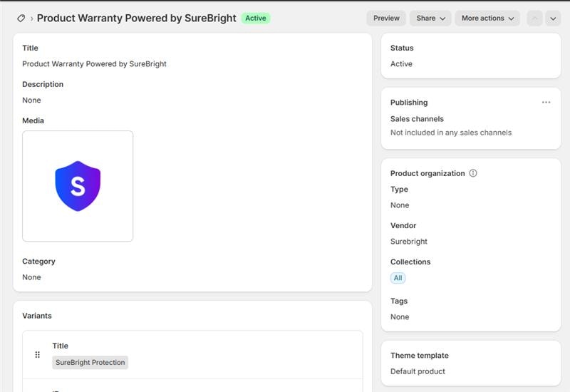
Task: Open the More actions dropdown
Action: point(487,19)
